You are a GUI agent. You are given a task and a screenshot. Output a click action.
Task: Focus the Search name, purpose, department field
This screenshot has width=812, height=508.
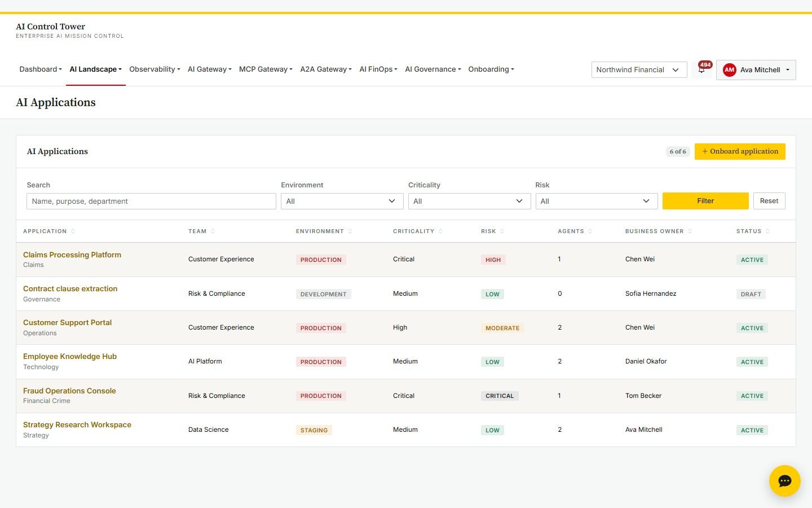point(151,202)
